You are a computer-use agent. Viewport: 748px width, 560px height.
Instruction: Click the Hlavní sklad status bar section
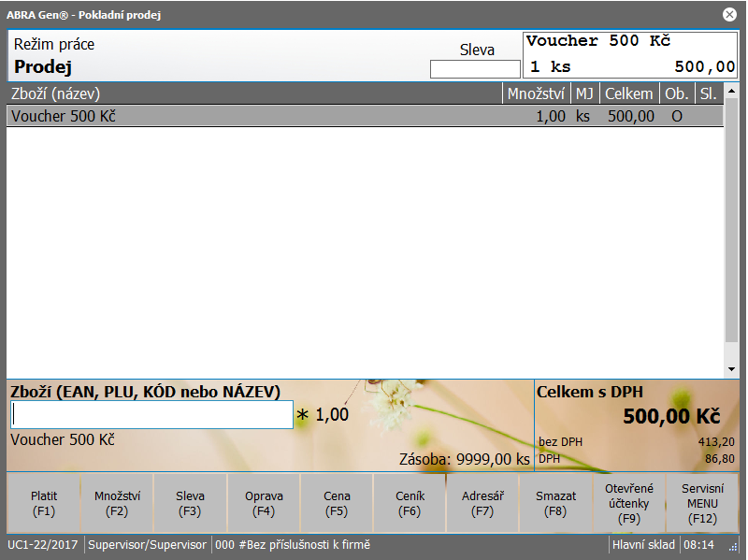point(643,545)
